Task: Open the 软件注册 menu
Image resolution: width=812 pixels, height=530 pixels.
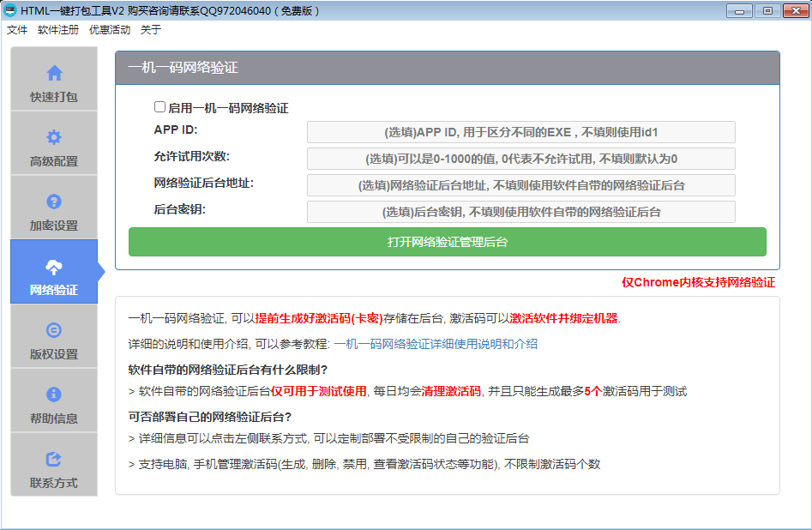Action: [58, 30]
